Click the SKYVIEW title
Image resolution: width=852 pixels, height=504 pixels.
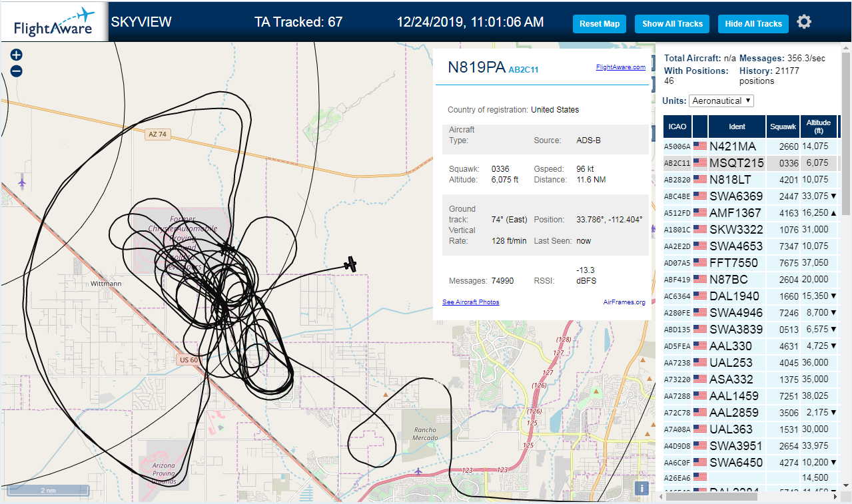141,22
